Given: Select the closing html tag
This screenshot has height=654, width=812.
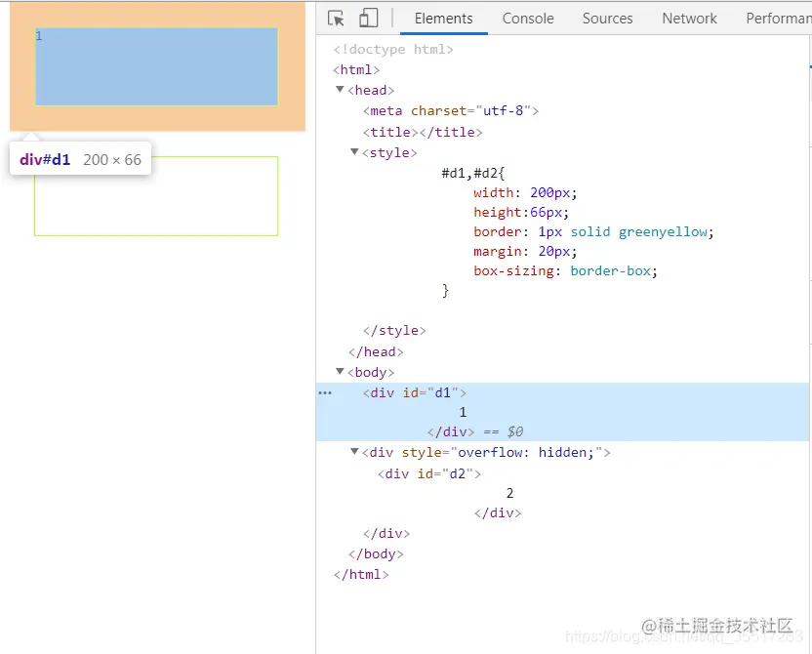Looking at the screenshot, I should coord(361,575).
